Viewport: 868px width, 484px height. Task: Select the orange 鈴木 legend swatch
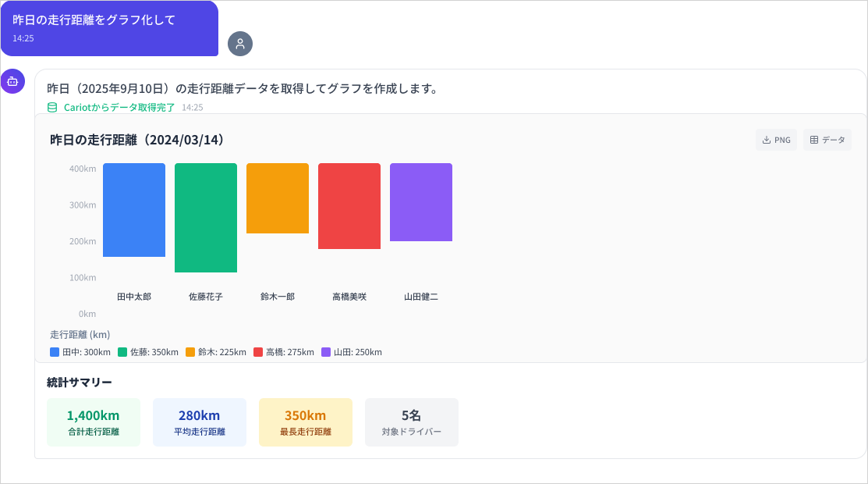point(191,352)
